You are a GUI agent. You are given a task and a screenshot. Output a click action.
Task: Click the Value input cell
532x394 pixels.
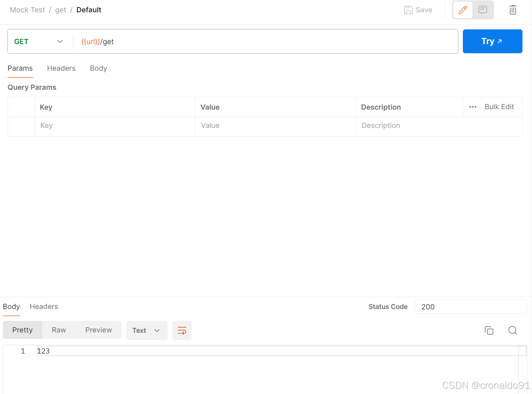[x=276, y=126]
